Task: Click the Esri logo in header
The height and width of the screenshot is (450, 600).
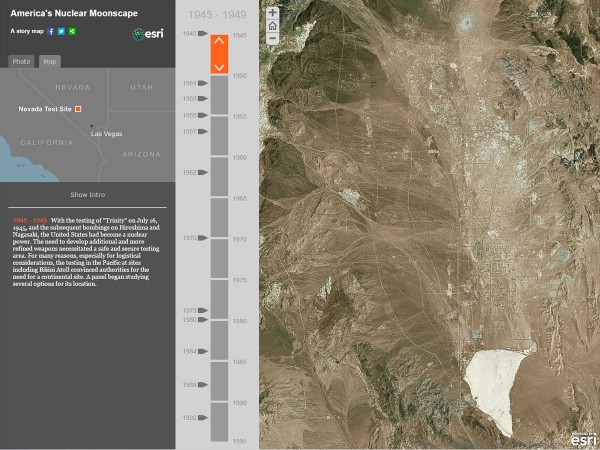Action: tap(147, 34)
